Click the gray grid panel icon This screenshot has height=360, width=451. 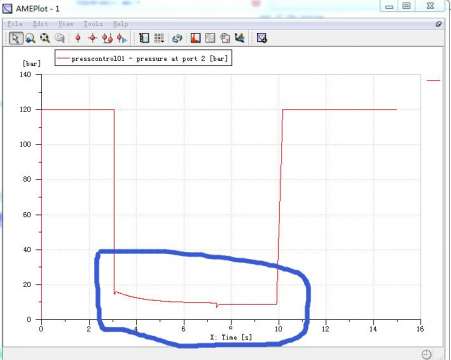(x=210, y=38)
